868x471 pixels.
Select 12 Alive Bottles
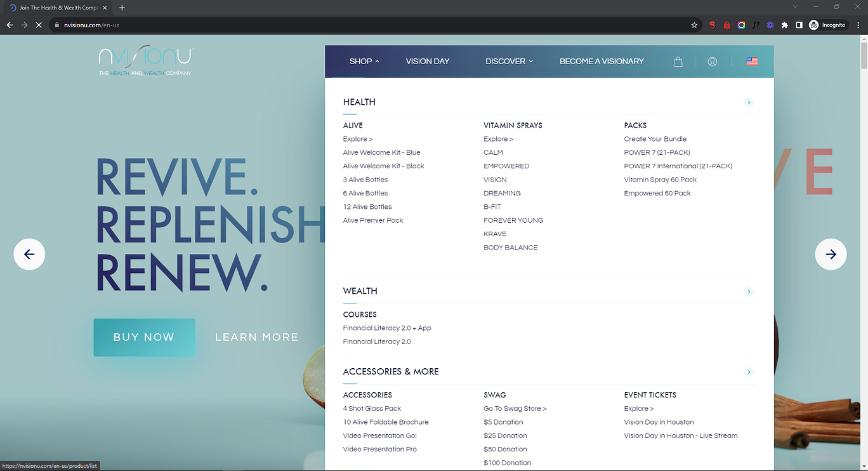[x=367, y=207]
